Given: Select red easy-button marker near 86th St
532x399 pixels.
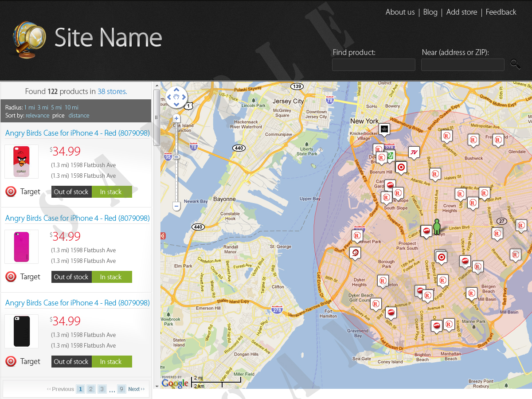Looking at the screenshot, I should pos(391,313).
